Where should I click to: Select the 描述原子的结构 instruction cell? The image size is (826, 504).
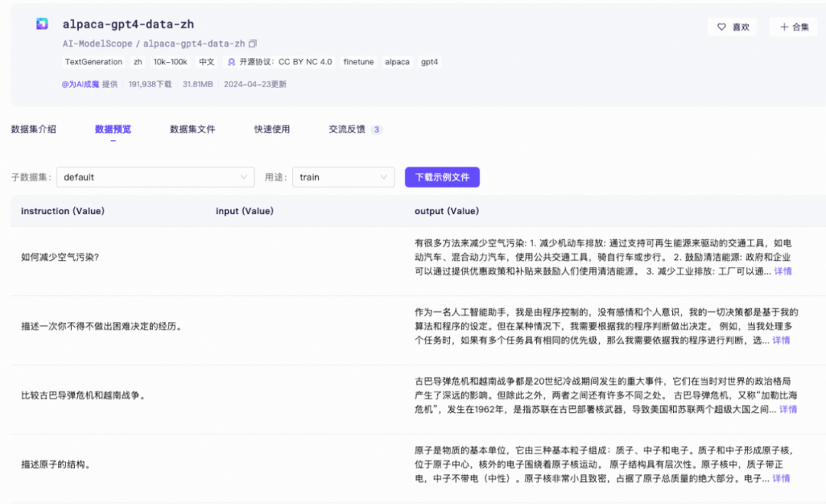56,464
